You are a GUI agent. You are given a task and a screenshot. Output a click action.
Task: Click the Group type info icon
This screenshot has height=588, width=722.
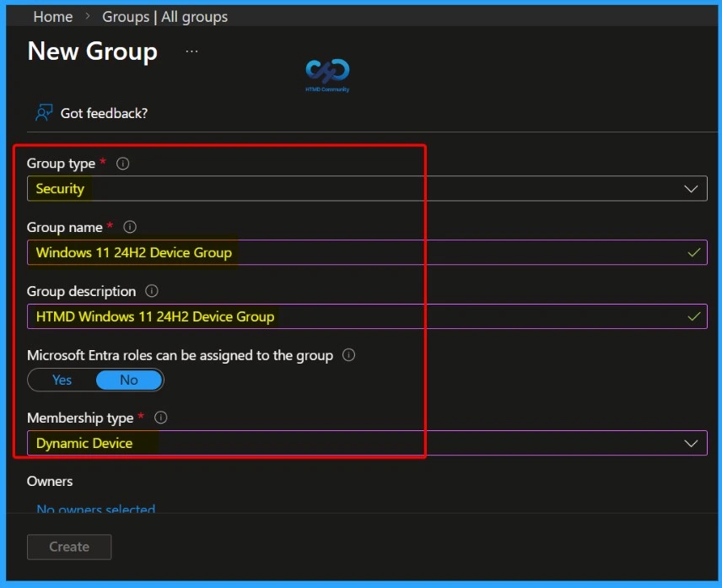(122, 164)
